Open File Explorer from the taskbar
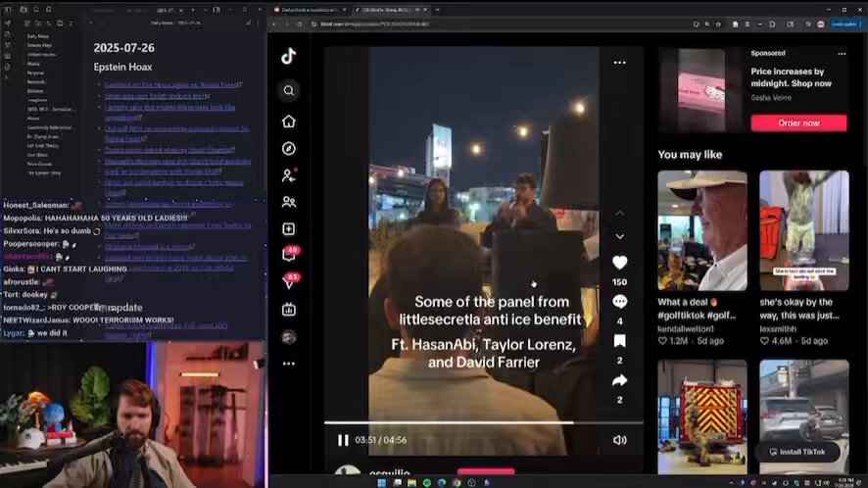Image resolution: width=868 pixels, height=488 pixels. (411, 483)
